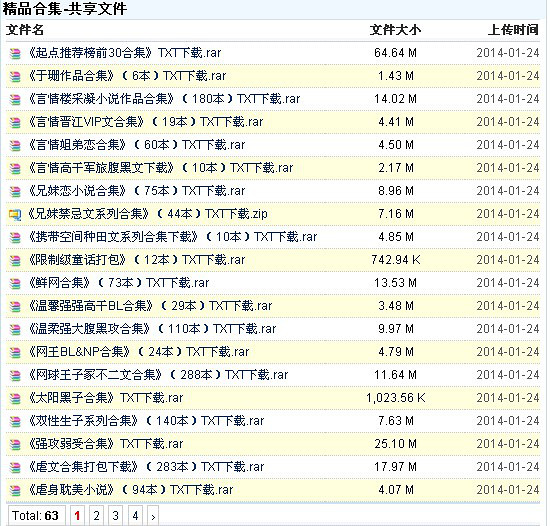Click the rar icon beside 《网王BL&NP合集》
550x526 pixels.
15,352
